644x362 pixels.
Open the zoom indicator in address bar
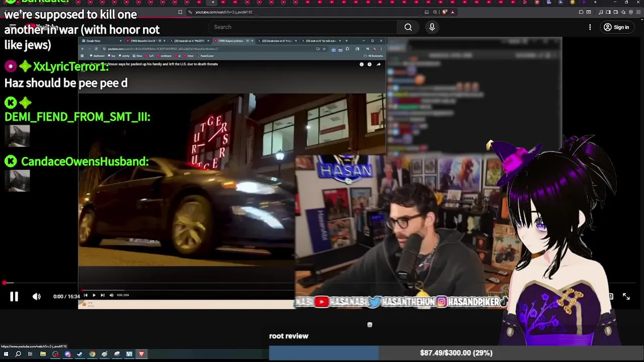pos(435,12)
